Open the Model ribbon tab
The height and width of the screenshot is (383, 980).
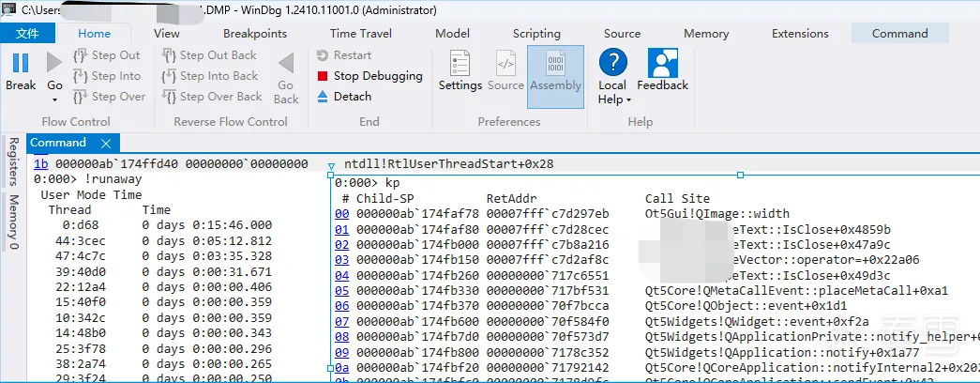click(x=453, y=34)
